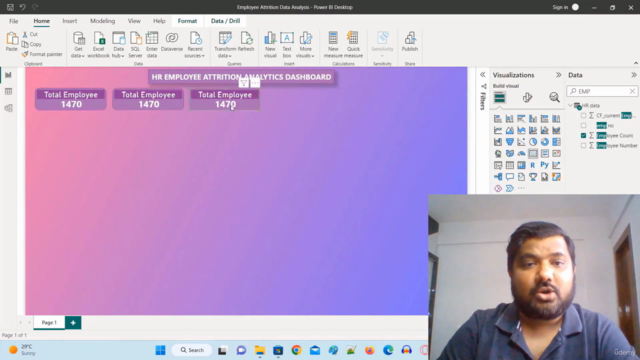The width and height of the screenshot is (640, 360).
Task: Switch to Data view in left sidebar
Action: (x=8, y=91)
